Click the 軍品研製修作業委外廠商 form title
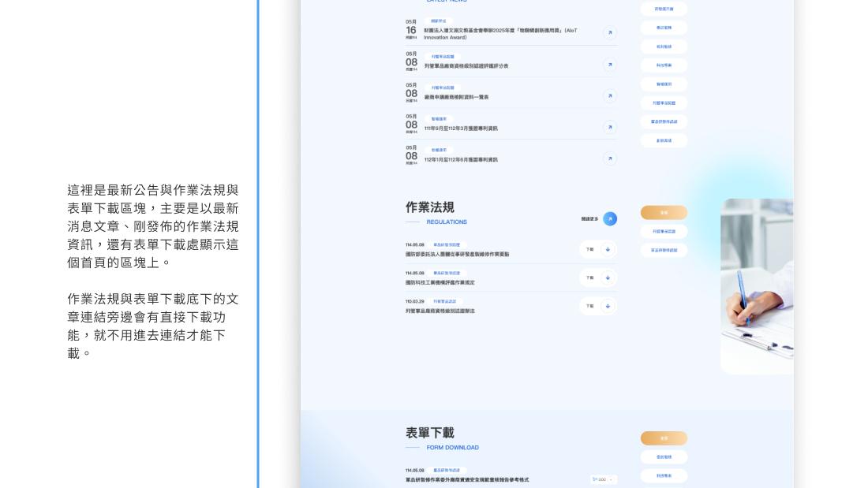 (x=467, y=479)
